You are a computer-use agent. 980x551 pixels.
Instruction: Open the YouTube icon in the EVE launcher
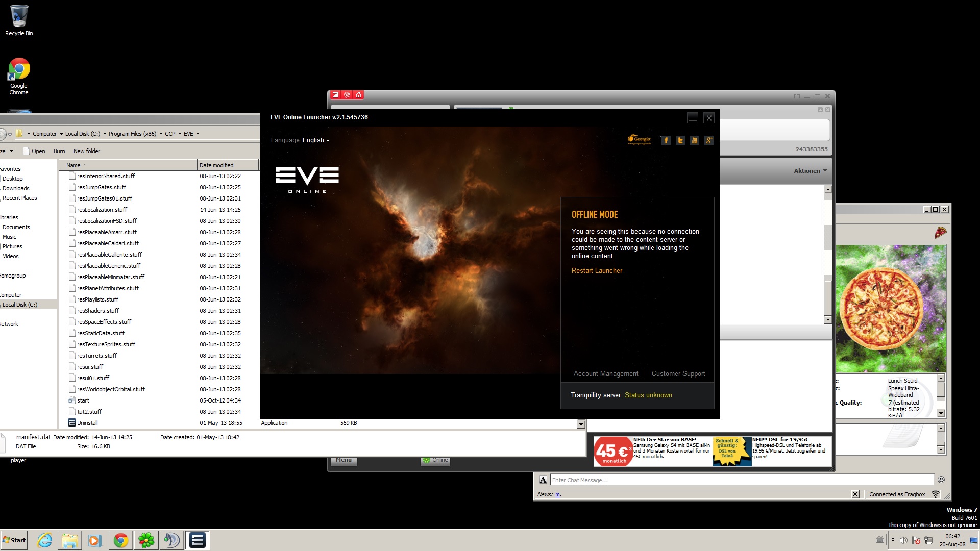tap(694, 140)
